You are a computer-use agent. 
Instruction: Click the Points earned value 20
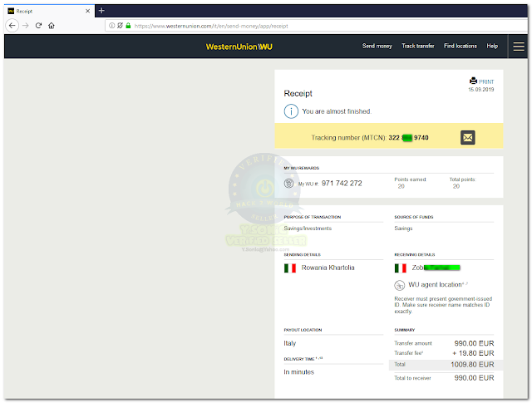point(401,186)
